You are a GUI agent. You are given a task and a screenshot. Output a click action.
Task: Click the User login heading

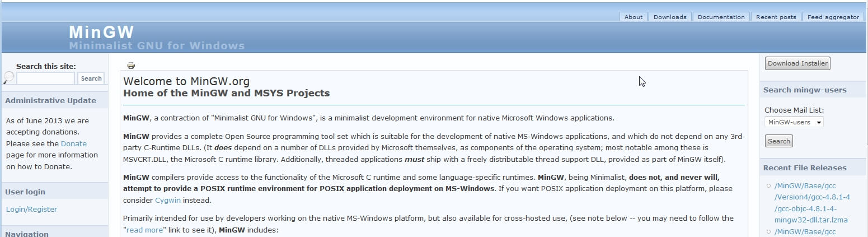click(x=25, y=192)
